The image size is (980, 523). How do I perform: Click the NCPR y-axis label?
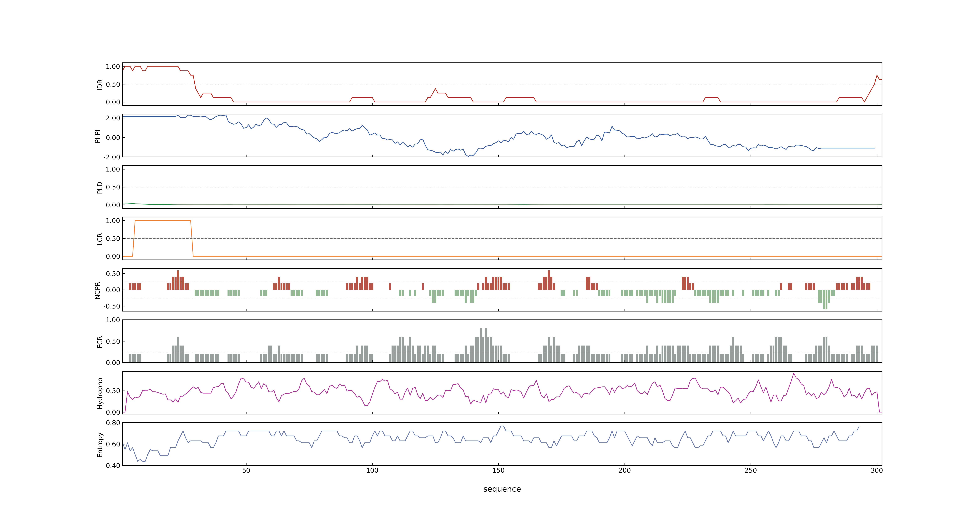tap(97, 290)
